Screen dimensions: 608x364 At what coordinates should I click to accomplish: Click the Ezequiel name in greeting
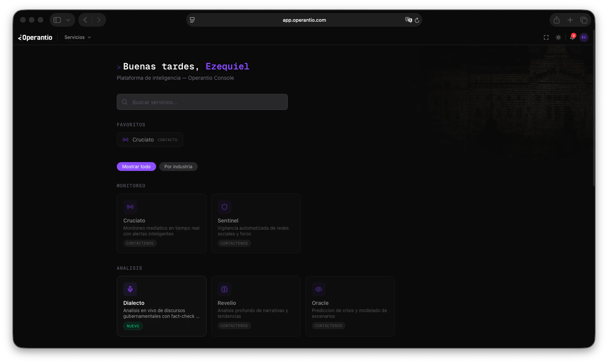click(227, 66)
